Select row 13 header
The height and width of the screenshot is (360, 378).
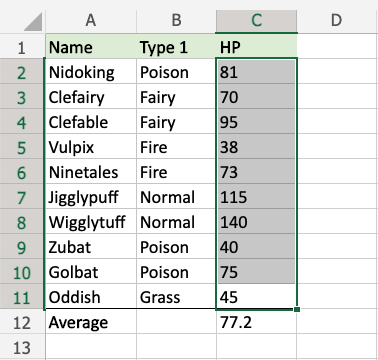pyautogui.click(x=22, y=347)
